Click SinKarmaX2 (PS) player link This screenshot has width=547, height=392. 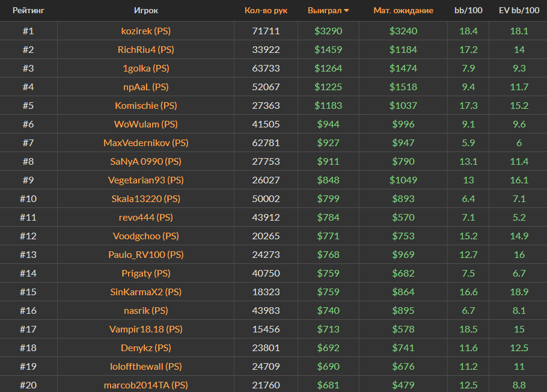146,292
